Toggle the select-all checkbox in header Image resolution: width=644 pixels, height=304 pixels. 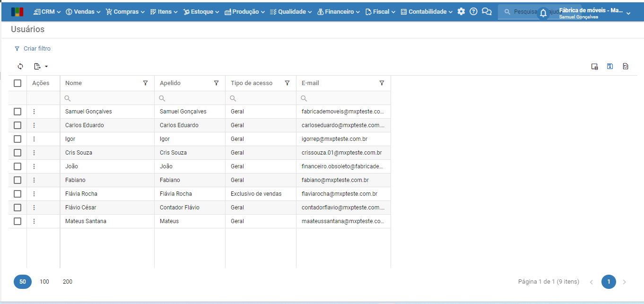click(x=17, y=83)
